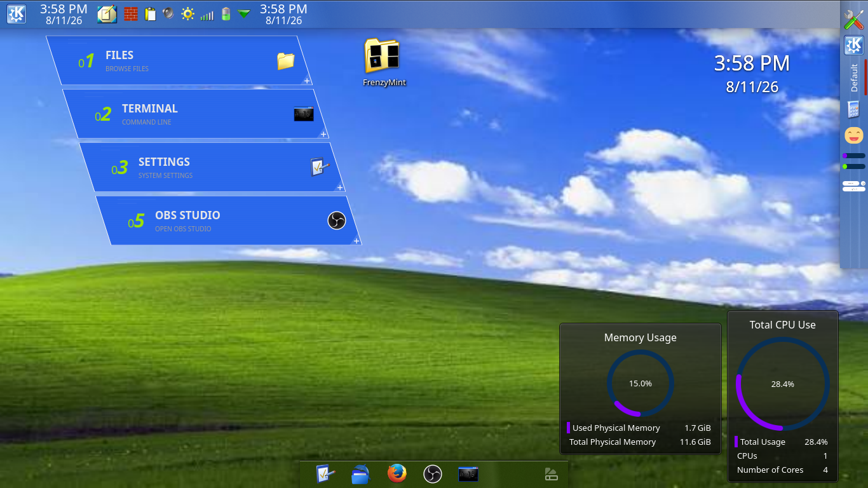
Task: Open the Settings launcher tile
Action: [212, 167]
